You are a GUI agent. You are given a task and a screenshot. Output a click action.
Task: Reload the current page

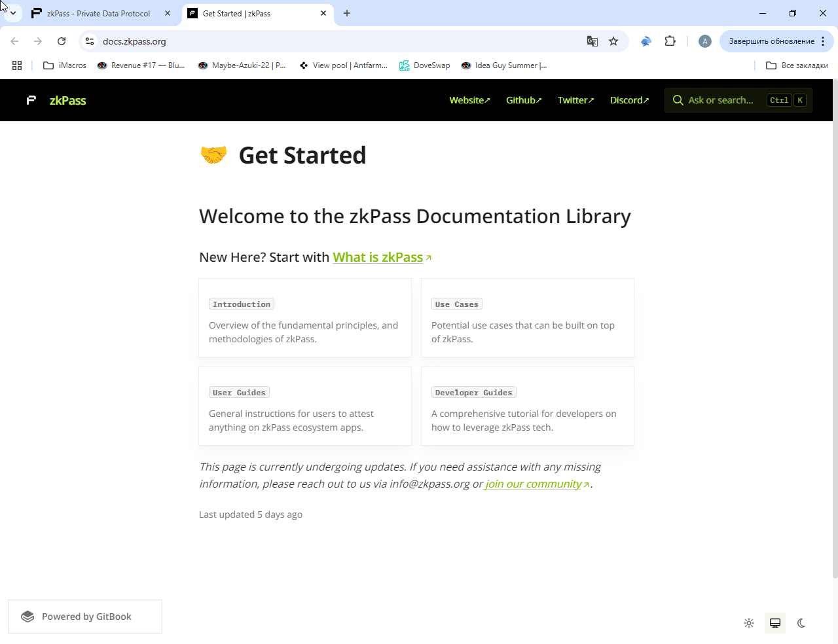(x=62, y=41)
